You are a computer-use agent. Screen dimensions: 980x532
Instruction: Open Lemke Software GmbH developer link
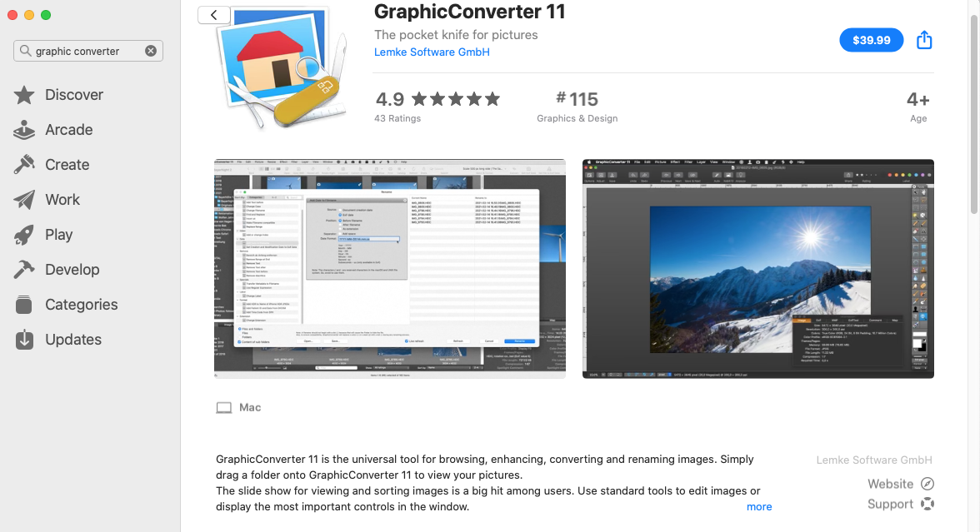point(432,52)
